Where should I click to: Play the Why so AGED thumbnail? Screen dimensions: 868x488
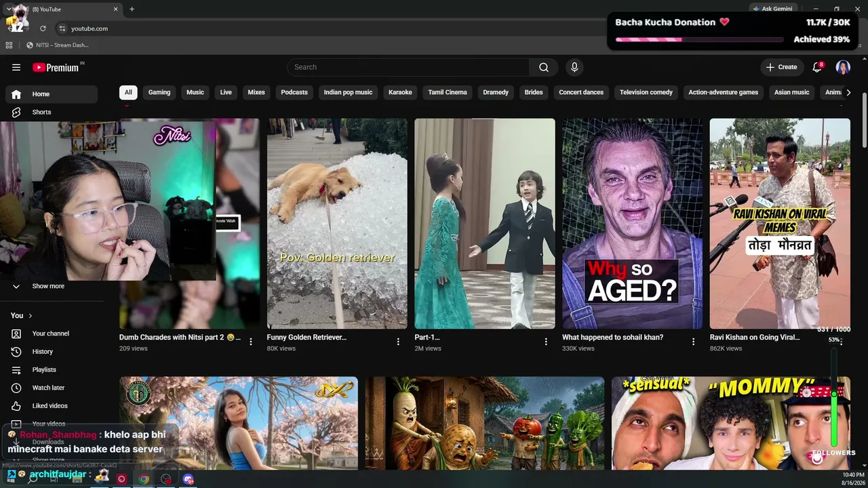point(633,224)
